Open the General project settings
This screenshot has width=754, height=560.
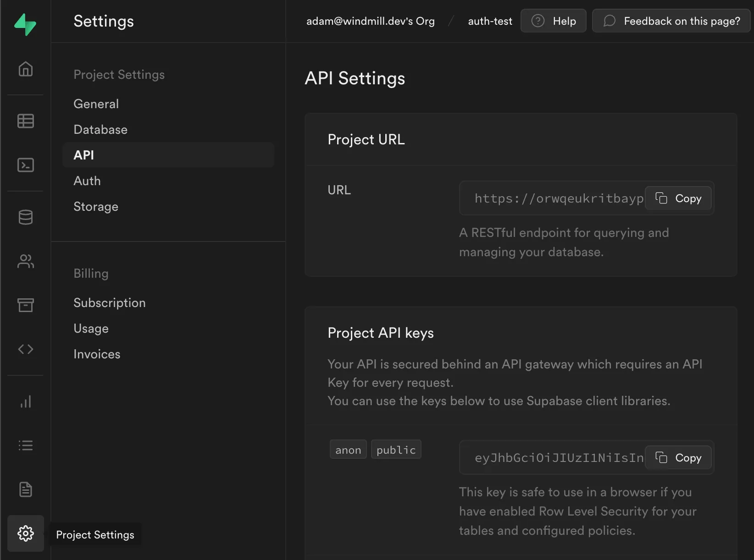[96, 104]
